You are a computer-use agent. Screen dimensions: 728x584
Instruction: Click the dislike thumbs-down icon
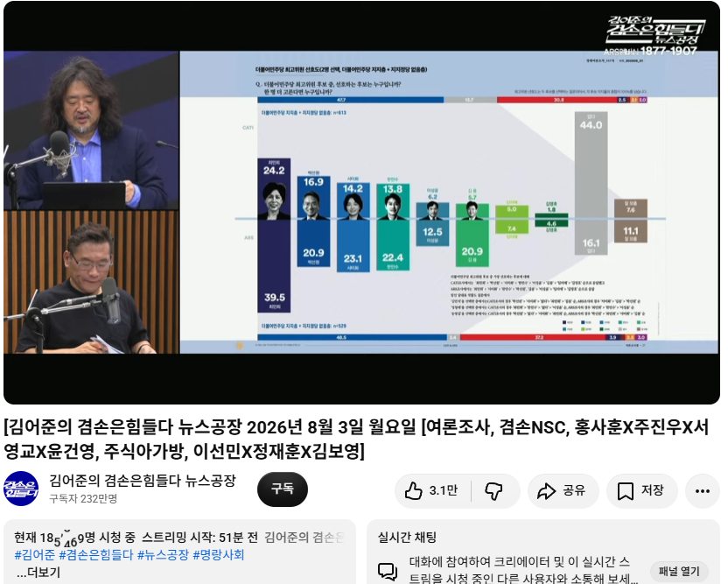(x=494, y=490)
